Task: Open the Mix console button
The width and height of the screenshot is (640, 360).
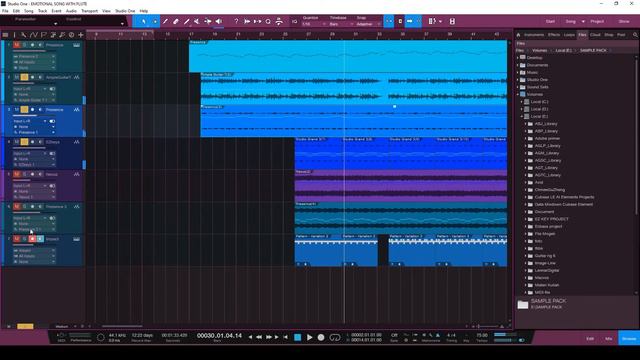Action: (x=608, y=339)
